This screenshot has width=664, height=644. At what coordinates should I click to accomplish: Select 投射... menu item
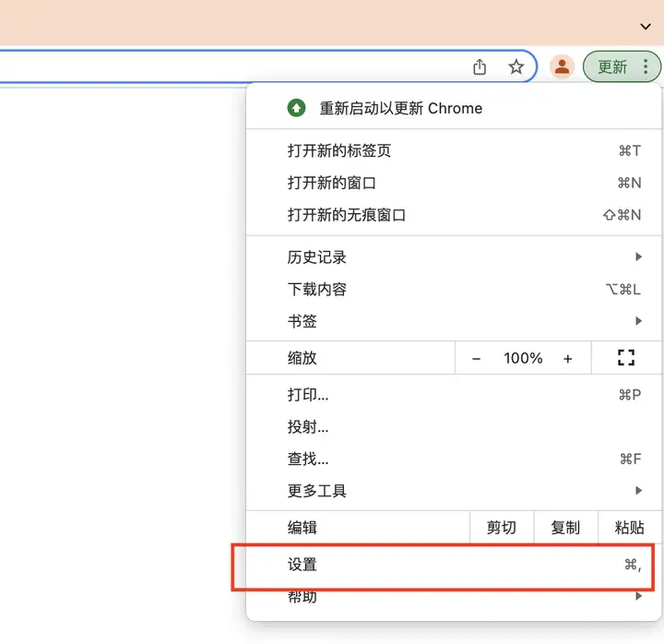tap(453, 427)
